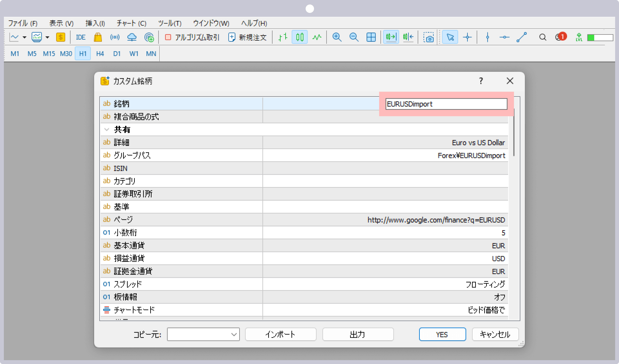Click the globe plus icon
The width and height of the screenshot is (619, 364).
click(x=149, y=37)
